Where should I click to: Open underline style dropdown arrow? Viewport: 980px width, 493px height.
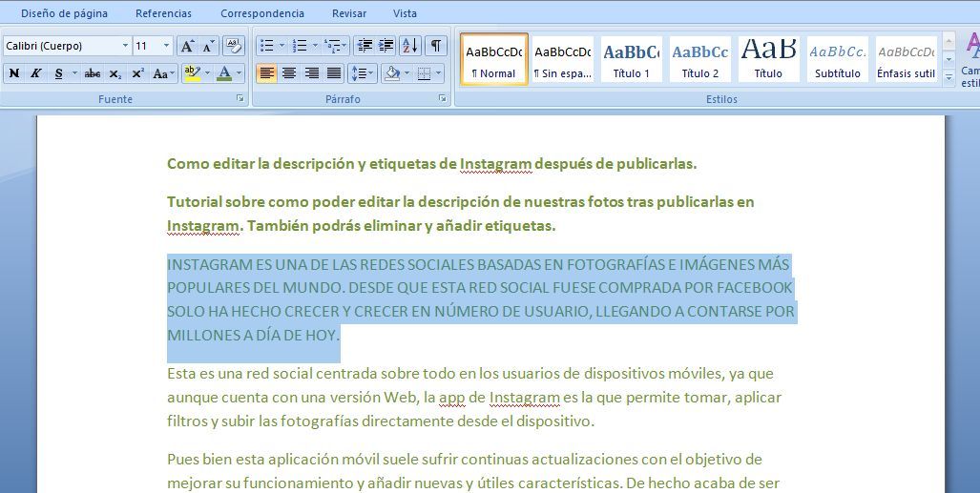click(75, 73)
